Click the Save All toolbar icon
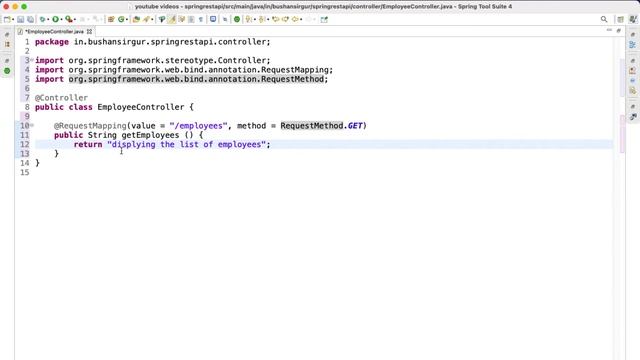The width and height of the screenshot is (640, 360). pyautogui.click(x=30, y=19)
